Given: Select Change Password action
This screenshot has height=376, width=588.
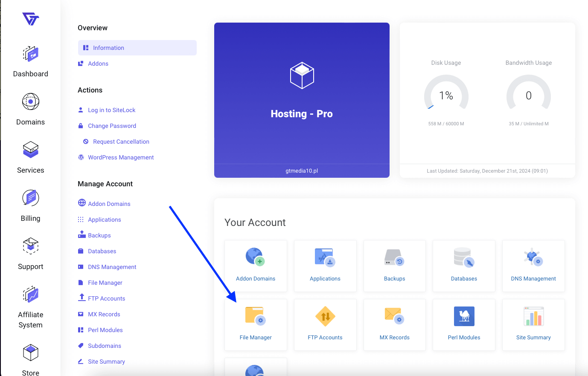Looking at the screenshot, I should point(112,126).
